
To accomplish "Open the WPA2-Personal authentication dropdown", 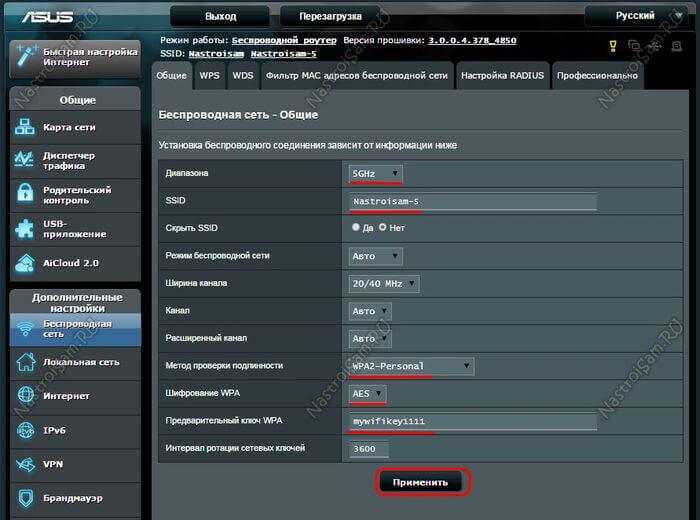I will coord(411,366).
